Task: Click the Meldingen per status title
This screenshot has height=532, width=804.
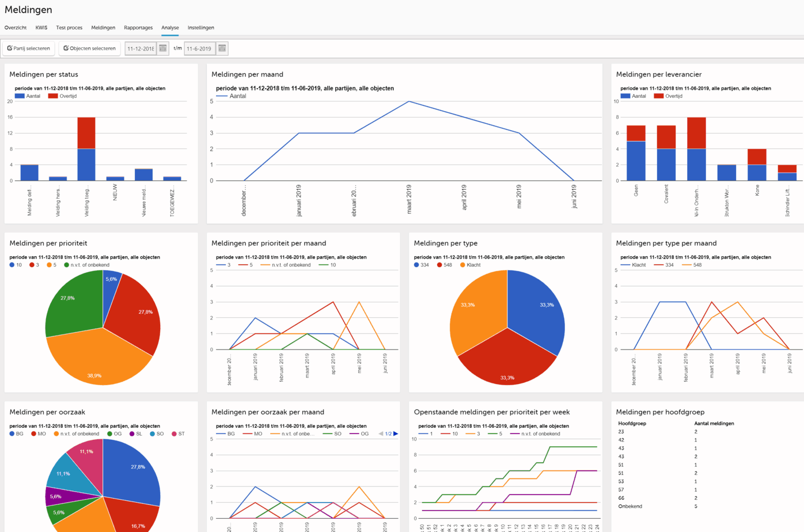Action: tap(44, 74)
